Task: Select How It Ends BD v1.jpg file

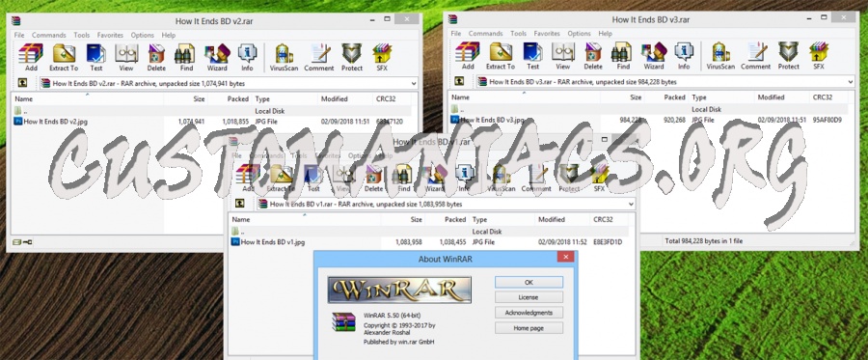Action: coord(272,242)
